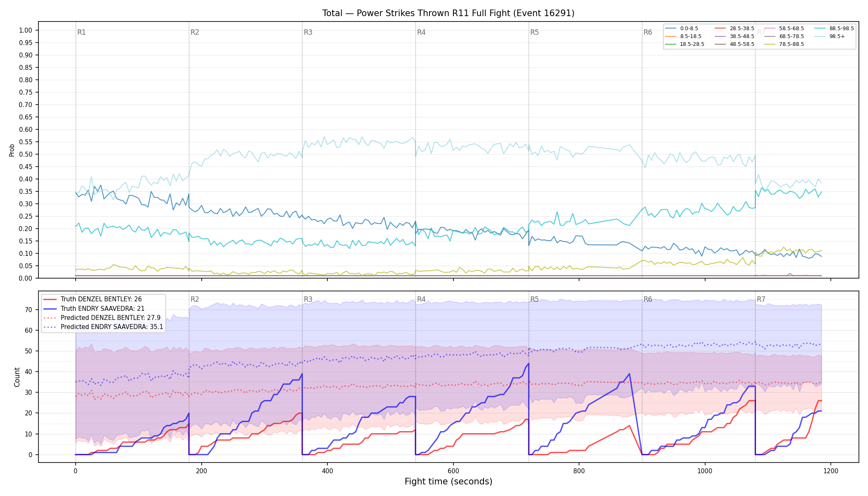Click the R4 round label in the Count chart
This screenshot has height=496, width=868.
pyautogui.click(x=421, y=299)
